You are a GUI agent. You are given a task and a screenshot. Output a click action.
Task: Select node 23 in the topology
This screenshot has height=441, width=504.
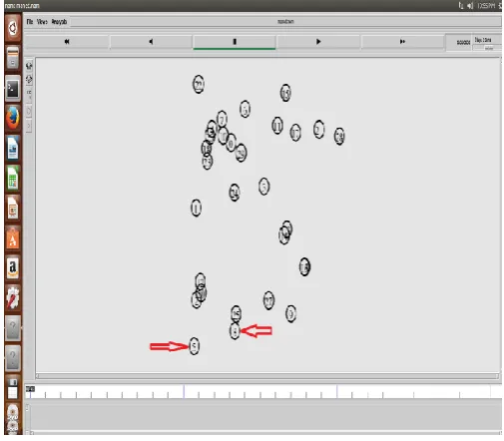(x=208, y=162)
